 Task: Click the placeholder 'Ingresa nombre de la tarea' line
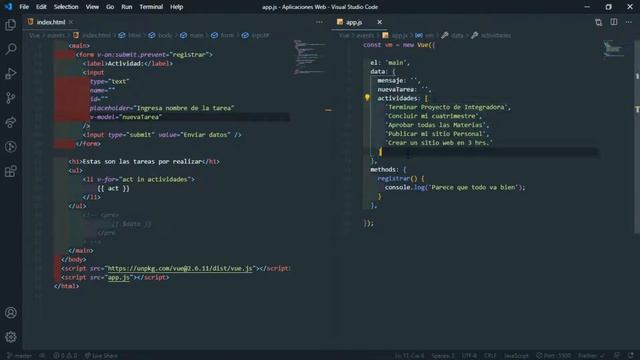[x=162, y=108]
